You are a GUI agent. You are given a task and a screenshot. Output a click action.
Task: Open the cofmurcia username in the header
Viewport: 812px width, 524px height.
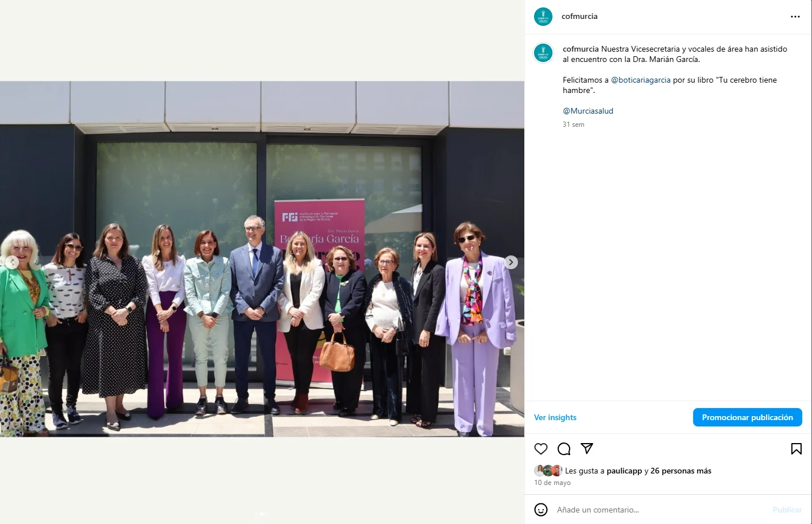(x=579, y=17)
